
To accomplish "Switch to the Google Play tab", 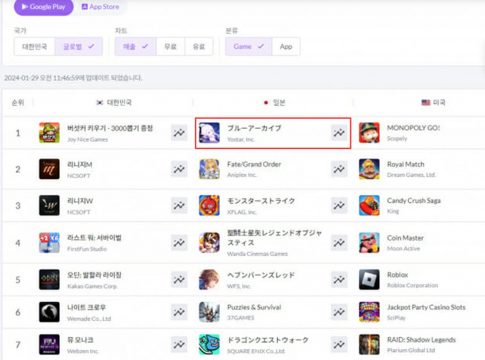I will (x=44, y=7).
